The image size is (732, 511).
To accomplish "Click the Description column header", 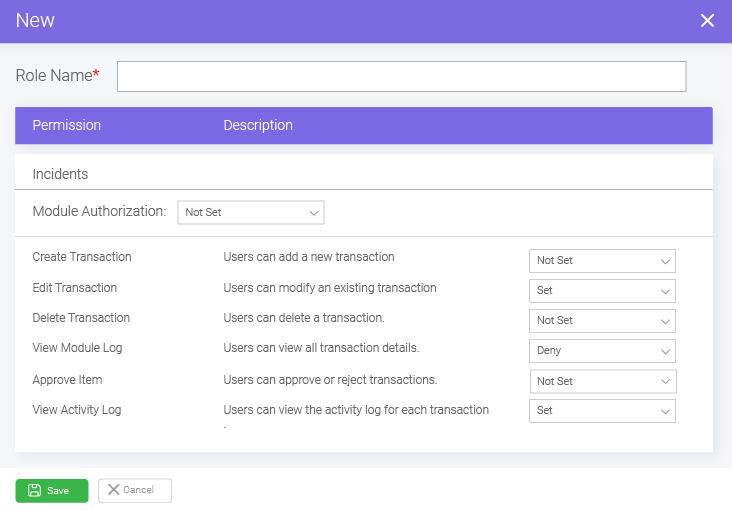I will [258, 125].
